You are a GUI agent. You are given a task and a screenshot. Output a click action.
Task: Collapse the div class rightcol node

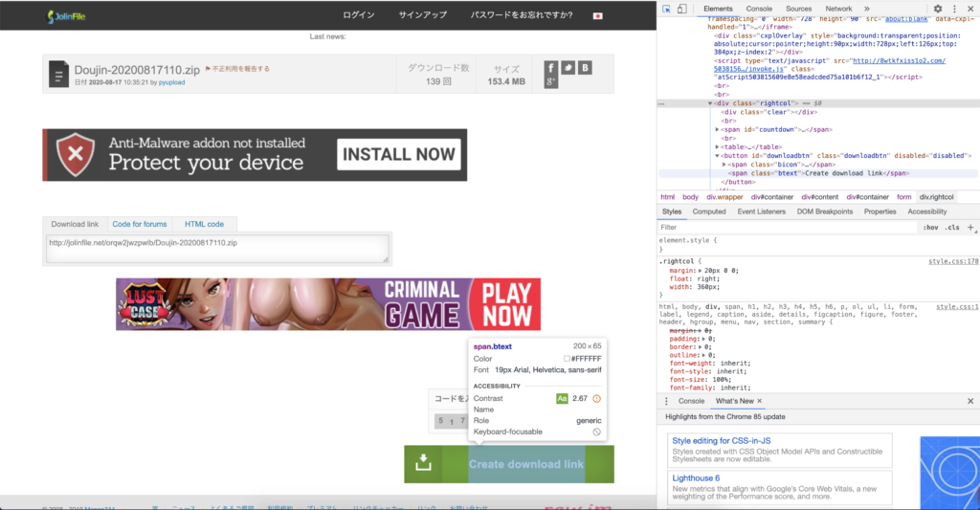pyautogui.click(x=710, y=103)
